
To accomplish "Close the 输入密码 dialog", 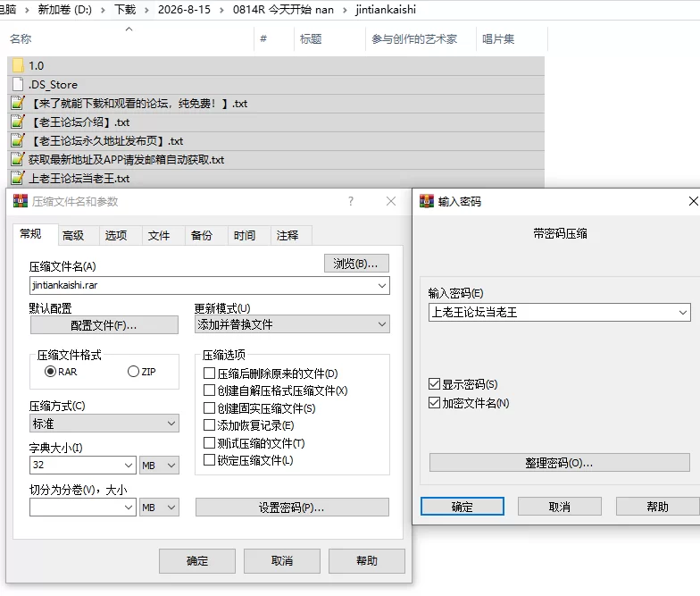I will (693, 202).
